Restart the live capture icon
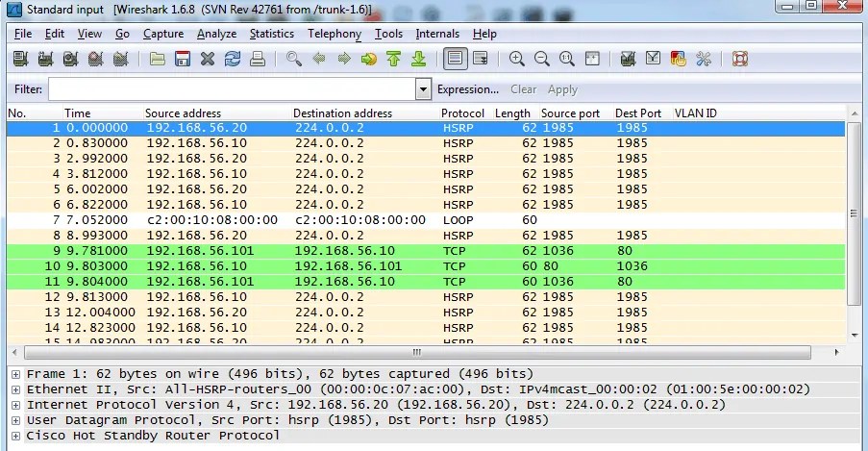 point(121,59)
